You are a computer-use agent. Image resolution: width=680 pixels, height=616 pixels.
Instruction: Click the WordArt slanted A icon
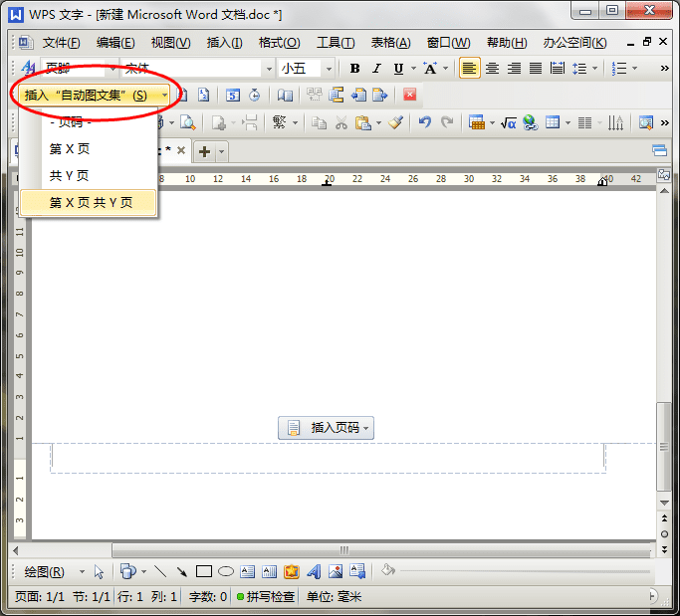pos(314,572)
